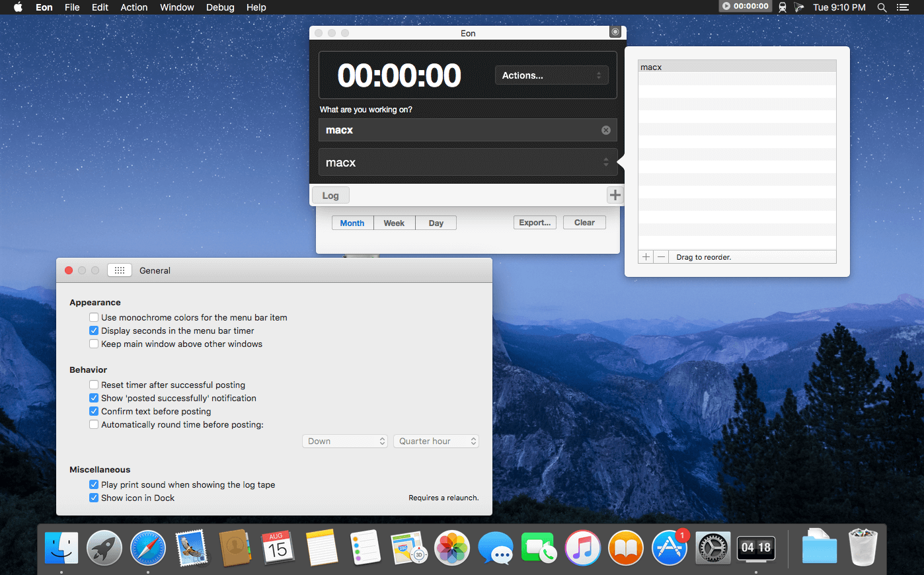Open the flip clock app in the Dock
924x575 pixels.
[755, 548]
